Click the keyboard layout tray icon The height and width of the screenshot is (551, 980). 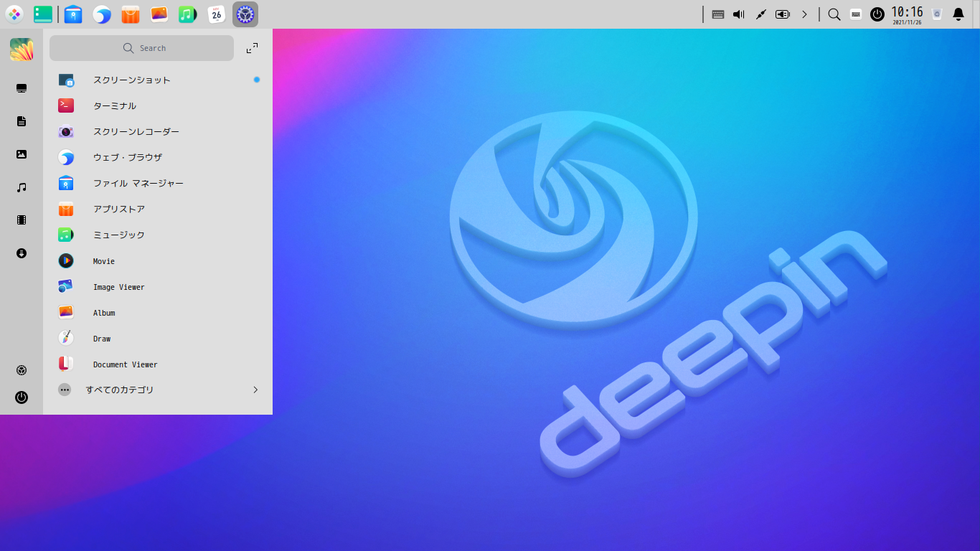(718, 14)
